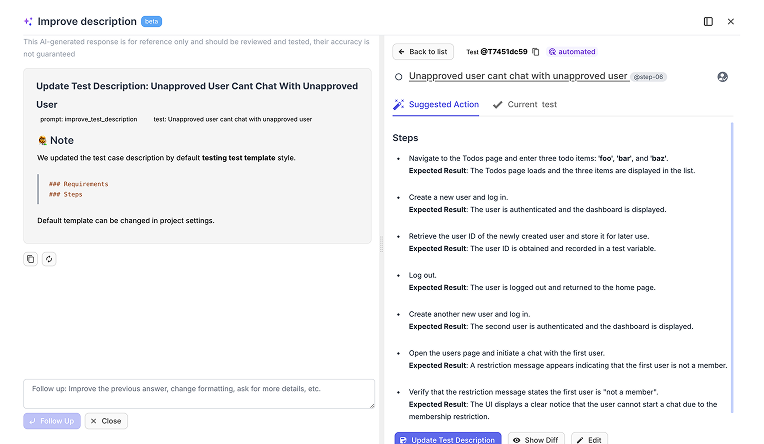The width and height of the screenshot is (764, 444).
Task: Edit the suggested description
Action: tap(590, 439)
